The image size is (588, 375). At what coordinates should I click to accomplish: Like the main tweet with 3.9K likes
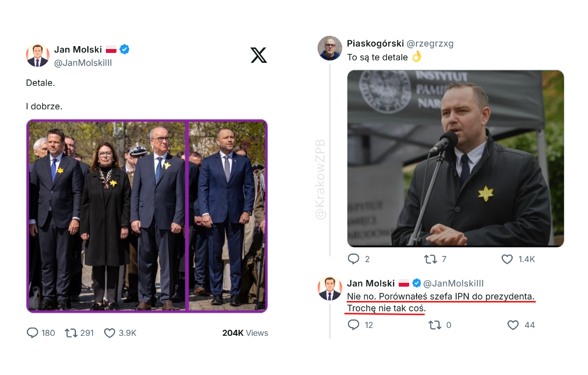coord(110,333)
